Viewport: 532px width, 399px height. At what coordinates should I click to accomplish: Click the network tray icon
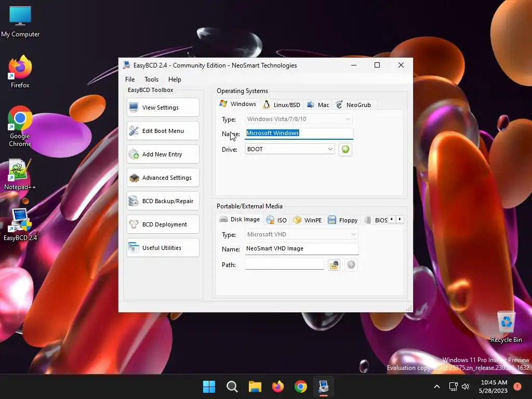tap(453, 387)
